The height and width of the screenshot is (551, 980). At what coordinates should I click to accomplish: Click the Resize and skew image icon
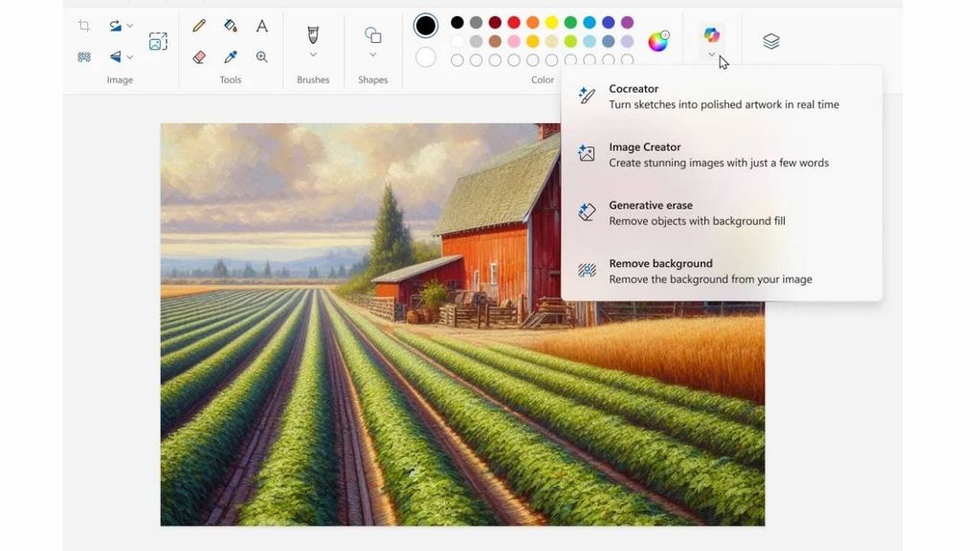[x=157, y=40]
